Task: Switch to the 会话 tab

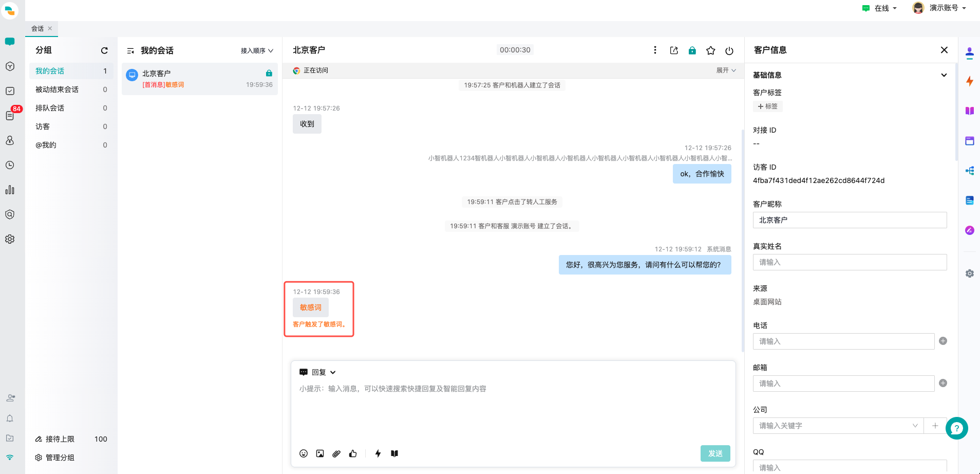Action: point(37,29)
